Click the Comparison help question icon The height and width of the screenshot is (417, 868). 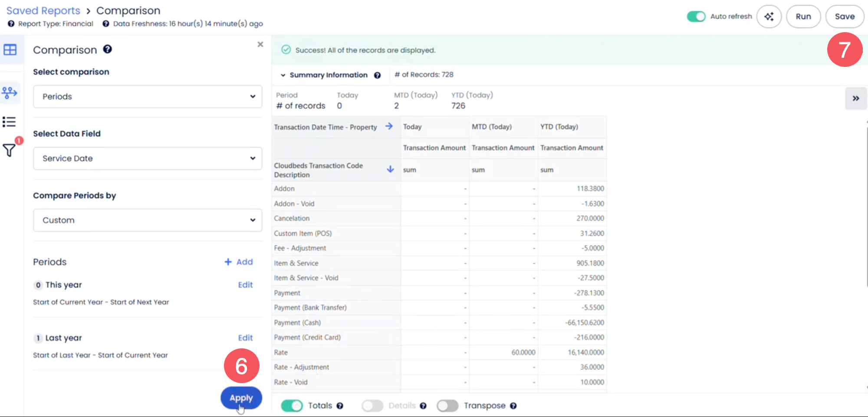click(107, 50)
